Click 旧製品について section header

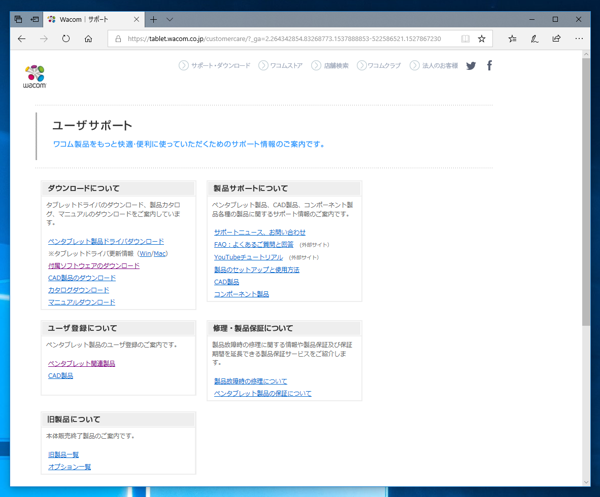click(73, 420)
